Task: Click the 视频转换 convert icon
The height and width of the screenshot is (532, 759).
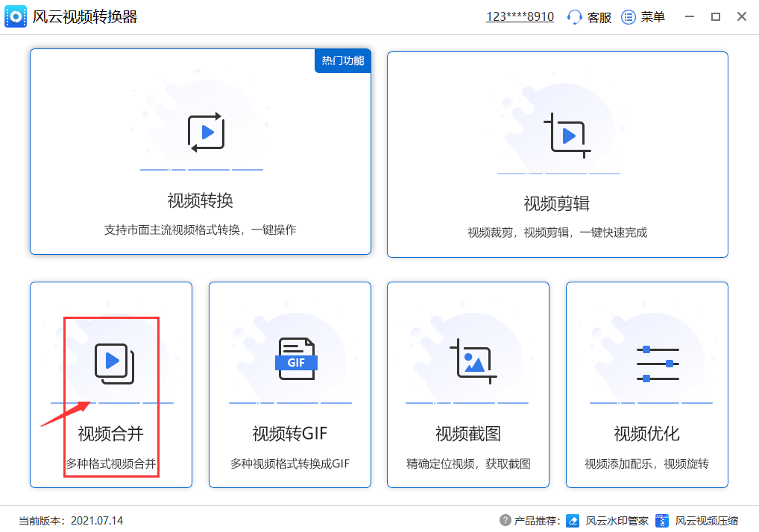Action: pos(207,133)
